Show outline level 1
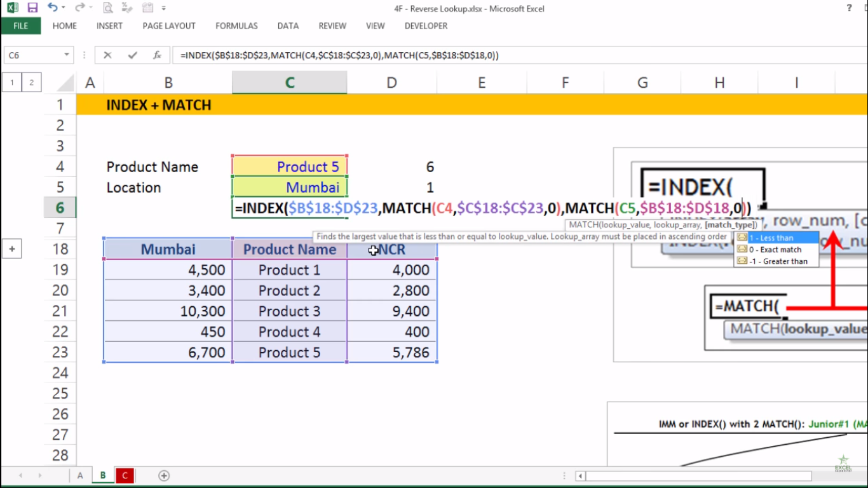 pyautogui.click(x=11, y=82)
